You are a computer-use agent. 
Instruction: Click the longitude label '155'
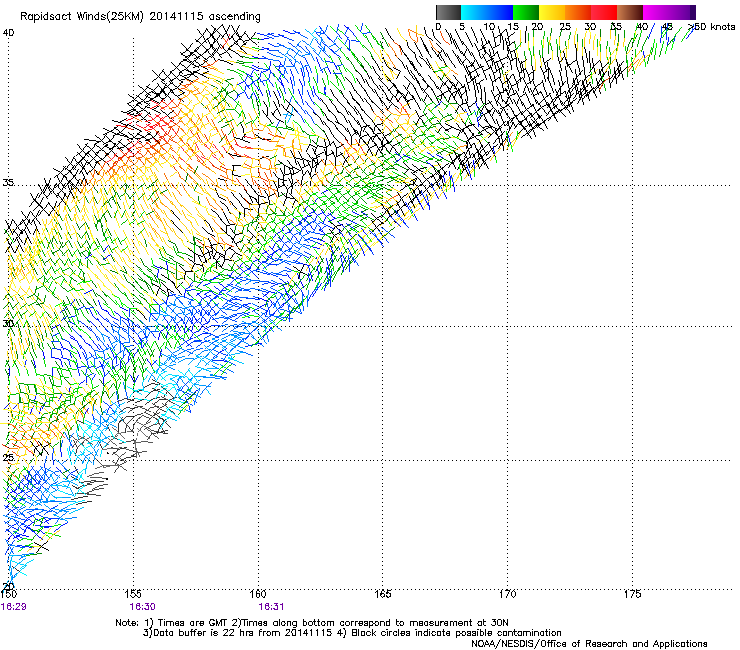pos(133,594)
